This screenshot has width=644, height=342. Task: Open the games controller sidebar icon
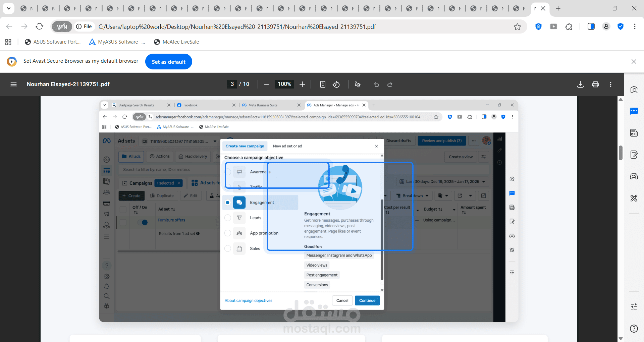point(634,176)
